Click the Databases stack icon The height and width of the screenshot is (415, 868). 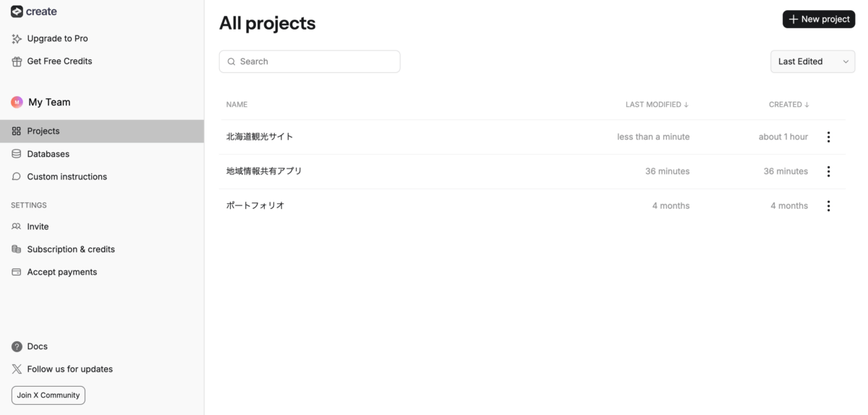coord(17,154)
